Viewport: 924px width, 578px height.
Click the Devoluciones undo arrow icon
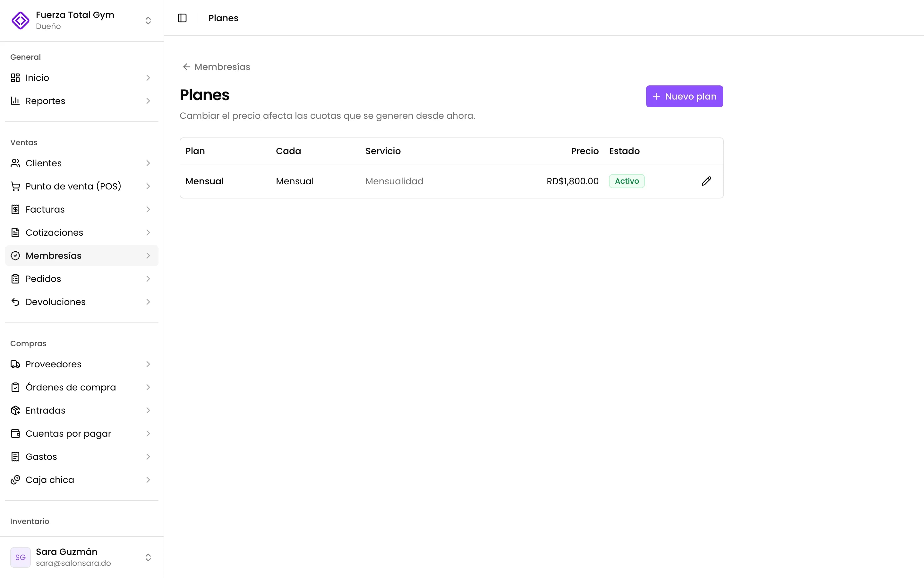[15, 302]
